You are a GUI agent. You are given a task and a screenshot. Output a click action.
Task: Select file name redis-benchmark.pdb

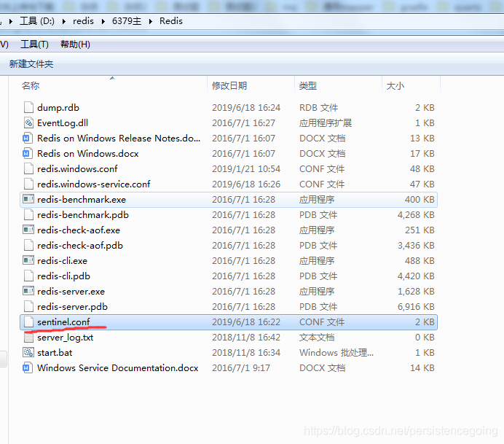pyautogui.click(x=83, y=214)
